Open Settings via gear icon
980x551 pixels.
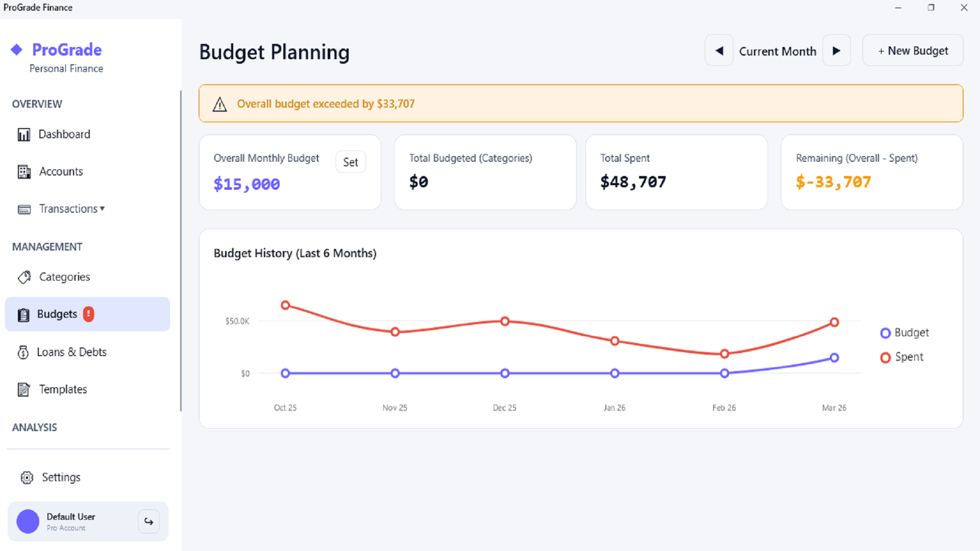[27, 478]
